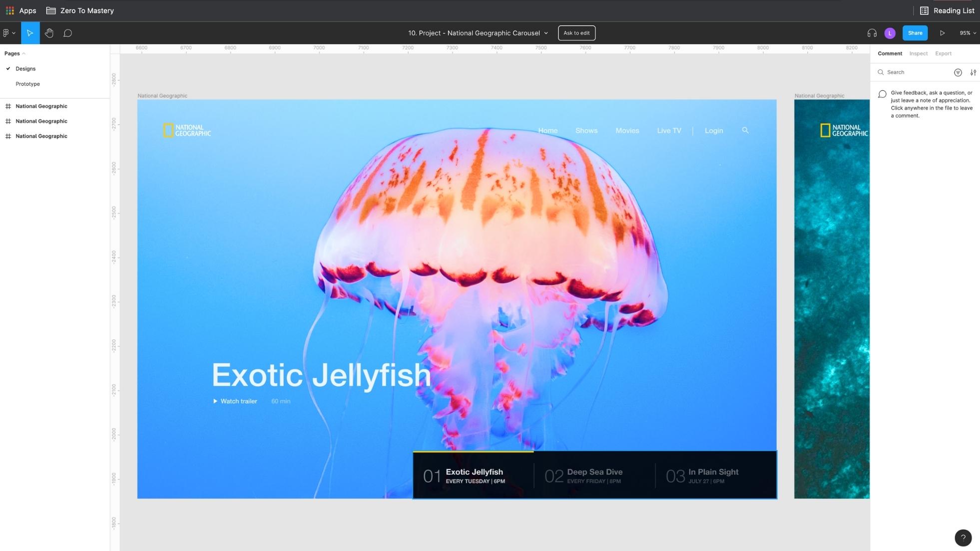This screenshot has height=551, width=980.
Task: Select the Comment tool
Action: [67, 33]
